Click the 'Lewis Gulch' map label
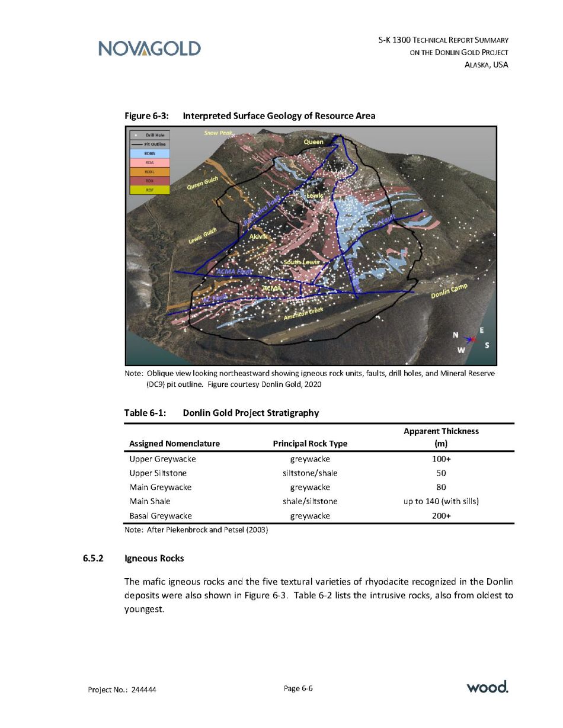Image resolution: width=563 pixels, height=728 pixels. pyautogui.click(x=203, y=236)
